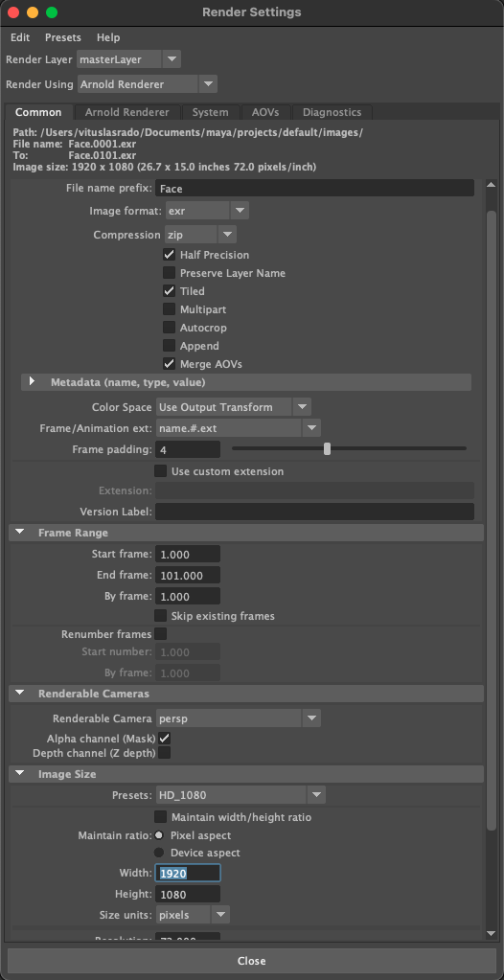Image resolution: width=504 pixels, height=980 pixels.
Task: Switch to the Arnold Renderer tab
Action: point(126,112)
